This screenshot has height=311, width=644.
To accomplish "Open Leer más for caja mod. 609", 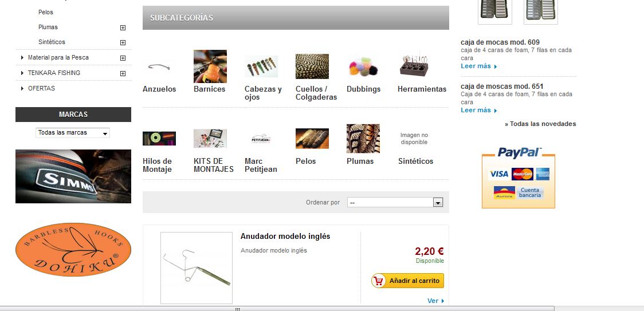I will (x=479, y=66).
